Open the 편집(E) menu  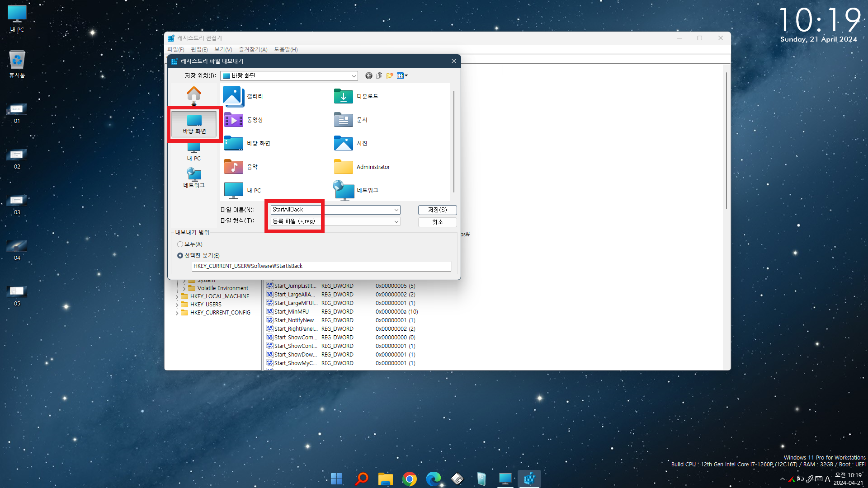pyautogui.click(x=199, y=49)
